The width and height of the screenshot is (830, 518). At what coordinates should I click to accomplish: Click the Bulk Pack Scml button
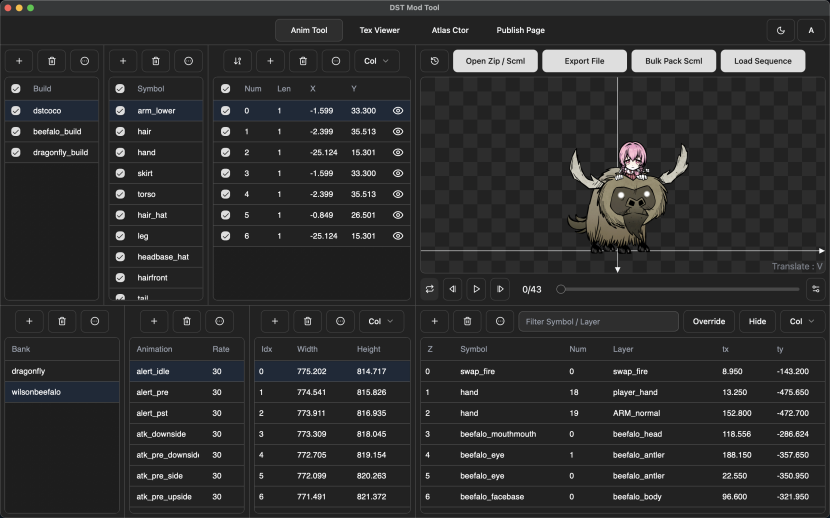pos(673,61)
